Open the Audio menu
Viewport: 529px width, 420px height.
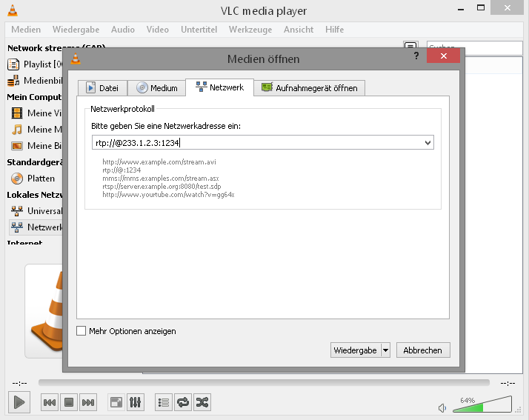click(x=123, y=30)
